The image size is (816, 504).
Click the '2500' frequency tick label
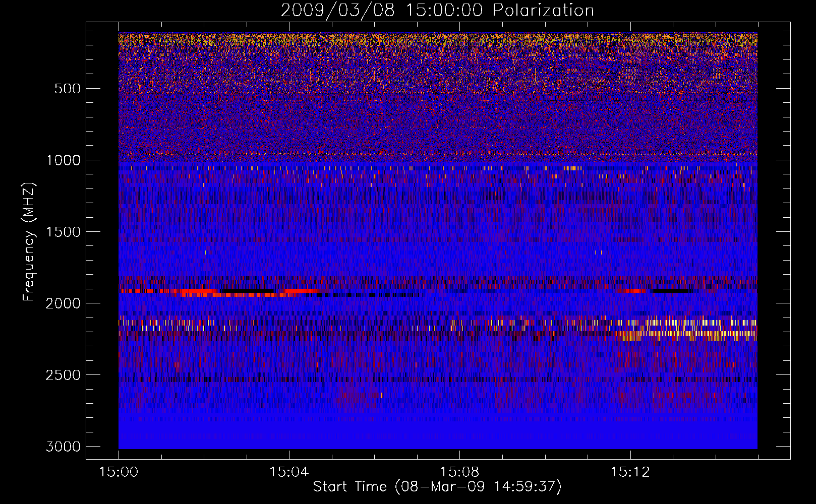coord(64,375)
